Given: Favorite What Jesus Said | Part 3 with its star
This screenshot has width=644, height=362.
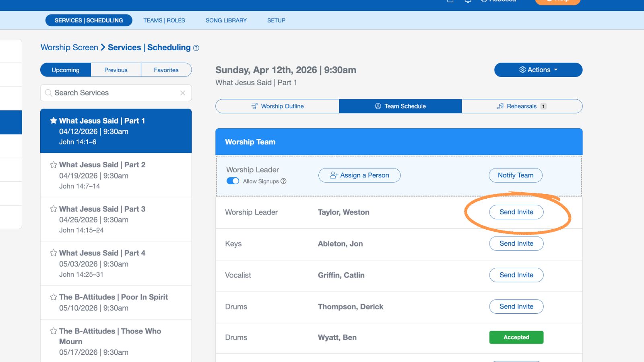Looking at the screenshot, I should tap(53, 209).
